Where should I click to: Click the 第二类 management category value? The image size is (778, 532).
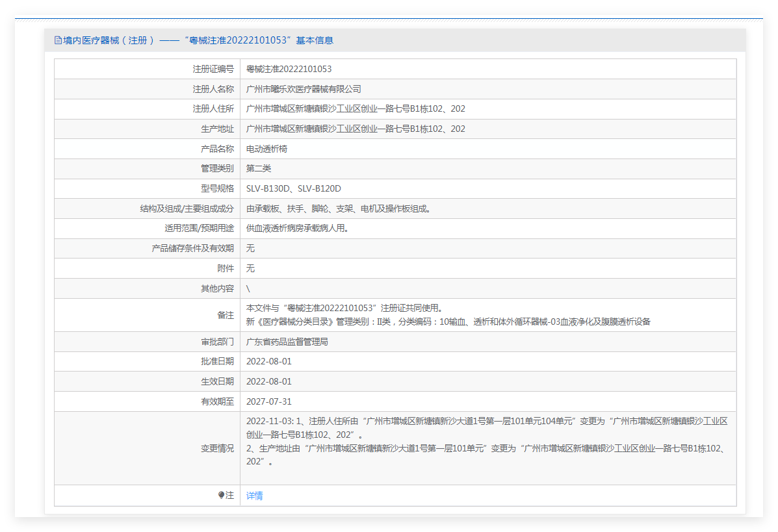click(x=259, y=169)
